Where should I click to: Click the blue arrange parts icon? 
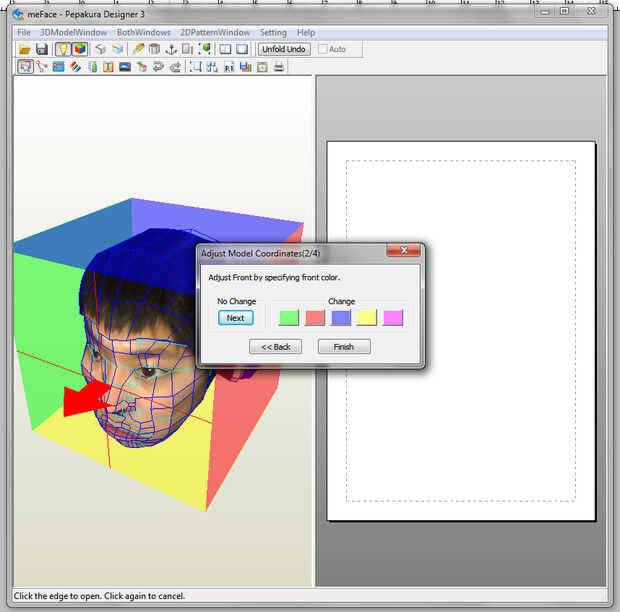[212, 67]
